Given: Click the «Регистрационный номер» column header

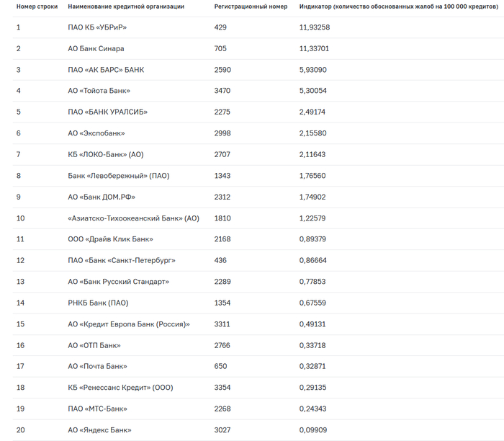Looking at the screenshot, I should coord(251,6).
